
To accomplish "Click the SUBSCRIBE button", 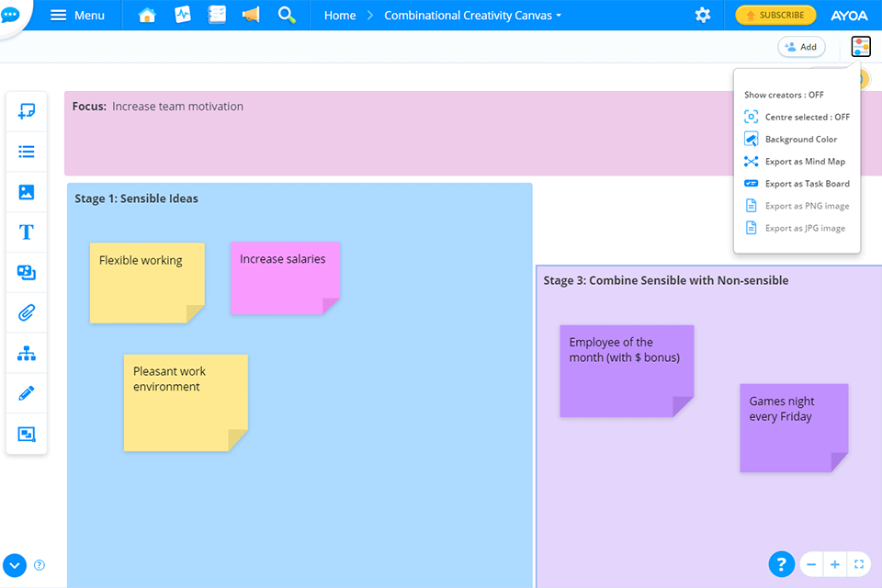I will [x=775, y=16].
